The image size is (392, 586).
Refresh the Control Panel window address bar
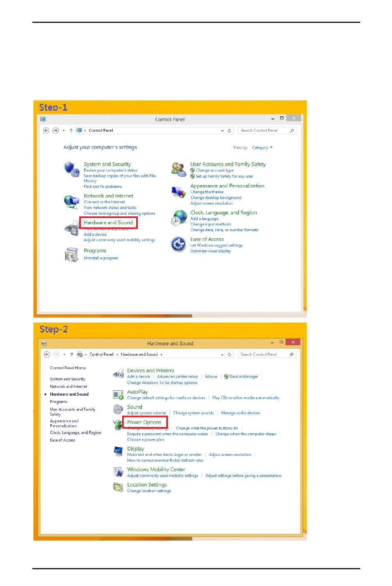(x=230, y=130)
